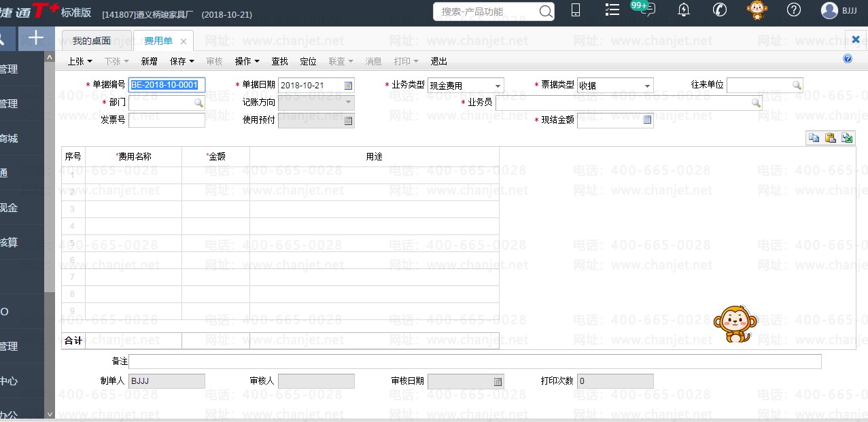Screen dimensions: 868x422
Task: Close the 费用单 tab with its x
Action: pyautogui.click(x=184, y=41)
